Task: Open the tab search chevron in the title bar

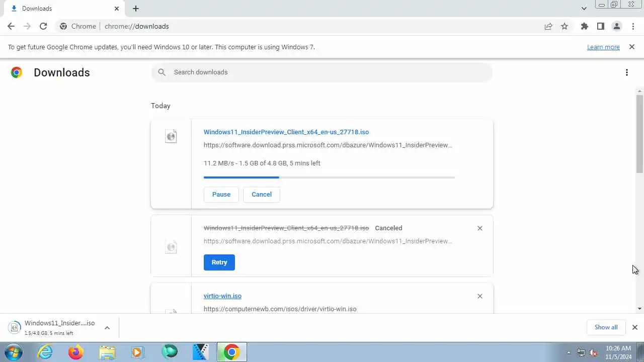Action: click(x=584, y=9)
